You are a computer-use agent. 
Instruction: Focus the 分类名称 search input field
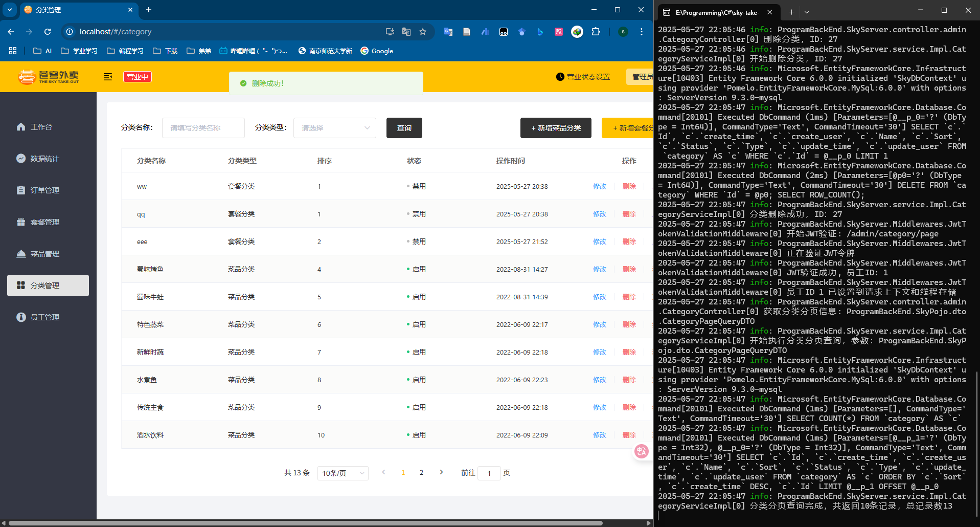203,128
